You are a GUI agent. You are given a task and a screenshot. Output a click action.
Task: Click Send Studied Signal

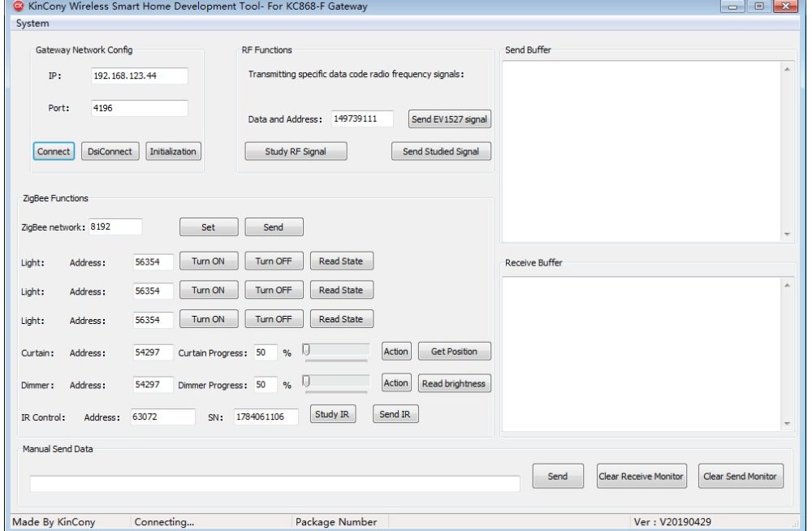click(440, 150)
